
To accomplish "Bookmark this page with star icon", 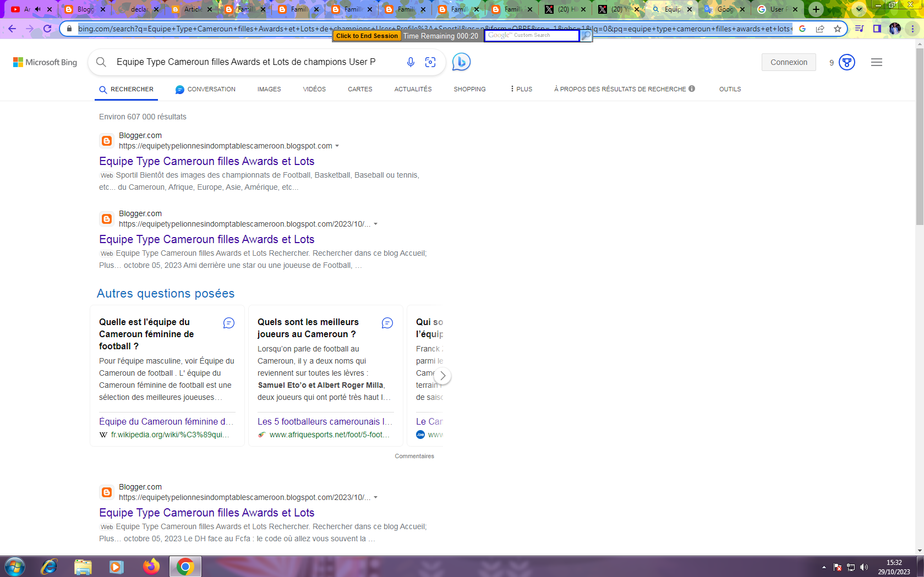I will click(x=838, y=29).
